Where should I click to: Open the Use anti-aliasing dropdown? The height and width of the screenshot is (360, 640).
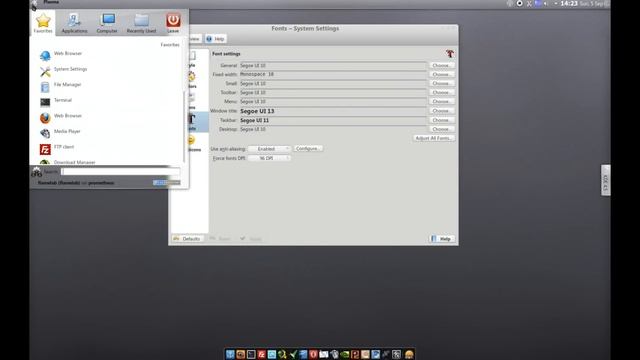pyautogui.click(x=269, y=149)
